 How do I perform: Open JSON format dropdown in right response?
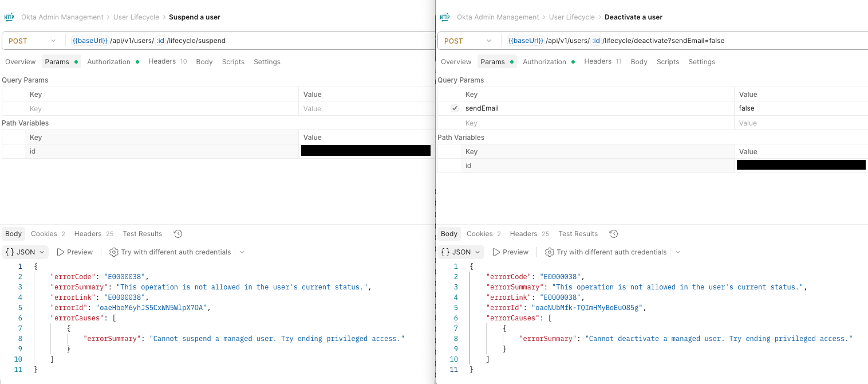461,252
